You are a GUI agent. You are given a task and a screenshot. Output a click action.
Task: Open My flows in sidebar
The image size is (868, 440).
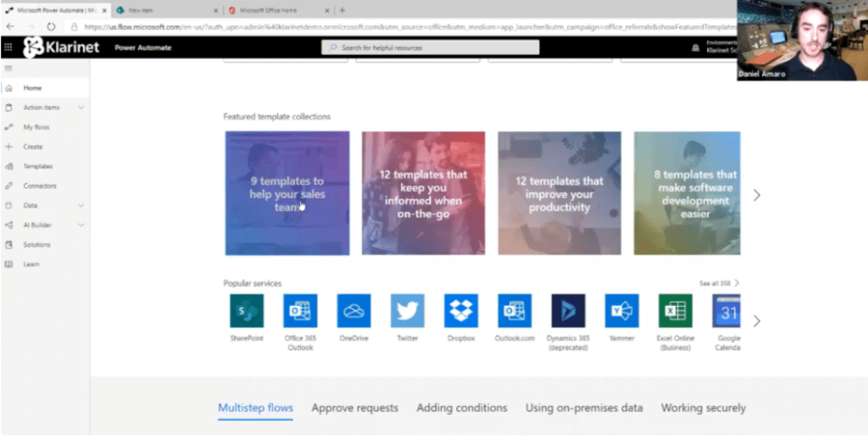pyautogui.click(x=45, y=127)
